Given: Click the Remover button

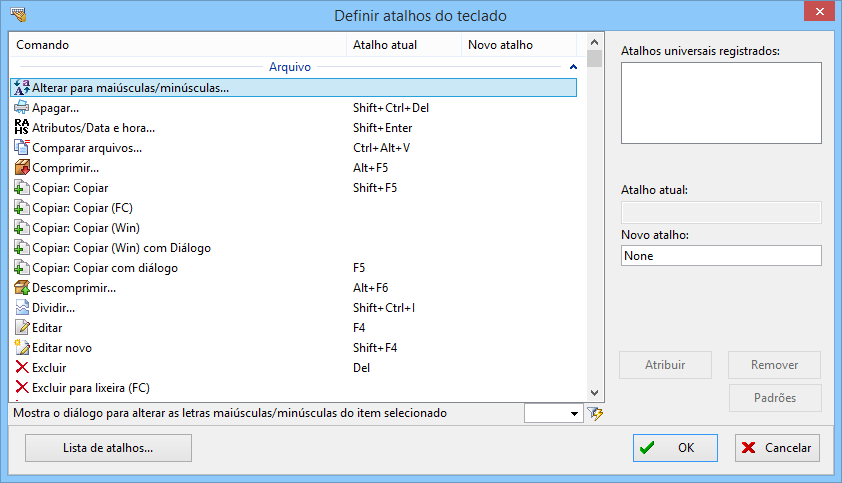Looking at the screenshot, I should tap(774, 365).
